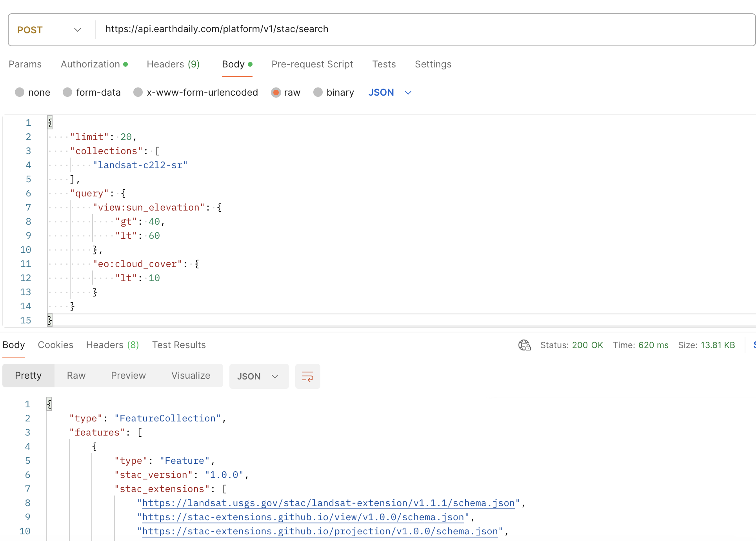Select the form-data radio button
This screenshot has height=541, width=756.
coord(67,92)
